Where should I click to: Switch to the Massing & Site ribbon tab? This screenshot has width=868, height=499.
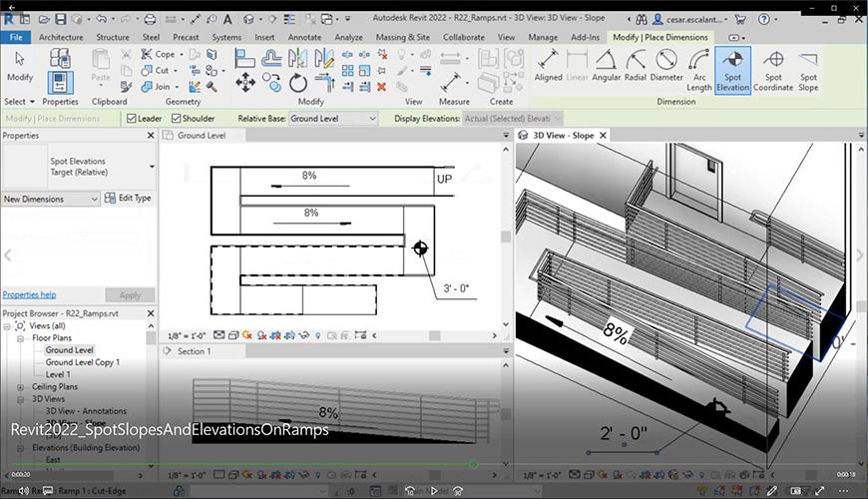click(402, 37)
